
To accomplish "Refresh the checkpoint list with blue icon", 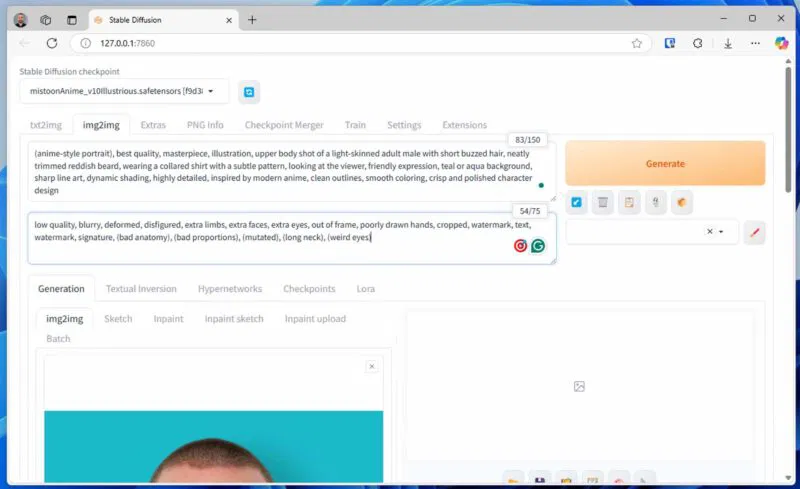I will click(249, 92).
